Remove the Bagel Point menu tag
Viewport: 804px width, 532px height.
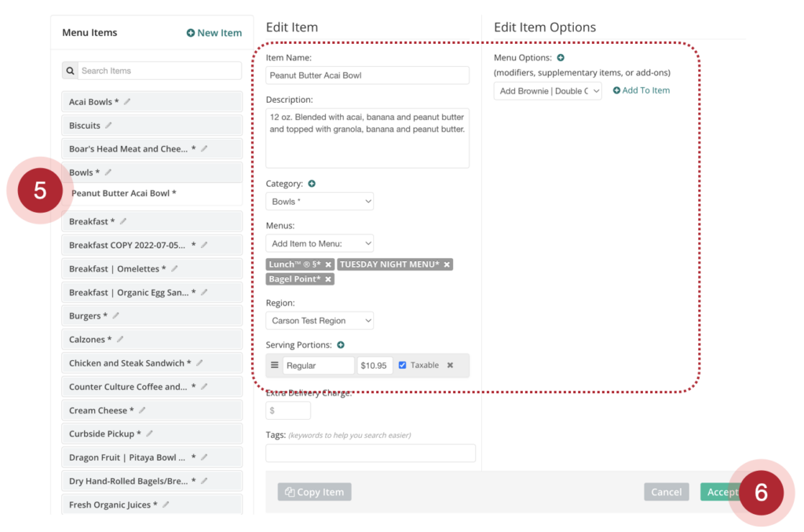click(x=328, y=279)
